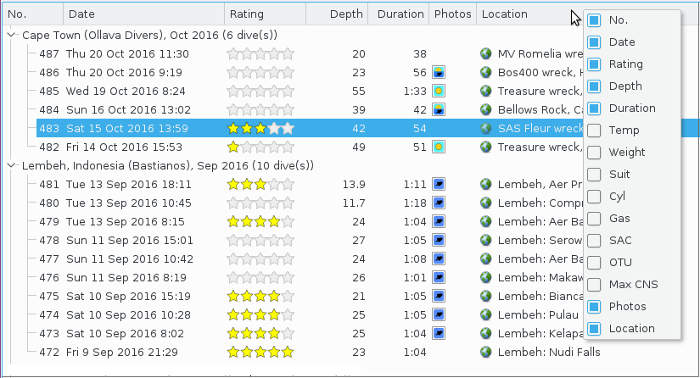Sort by the Date column header

(144, 14)
